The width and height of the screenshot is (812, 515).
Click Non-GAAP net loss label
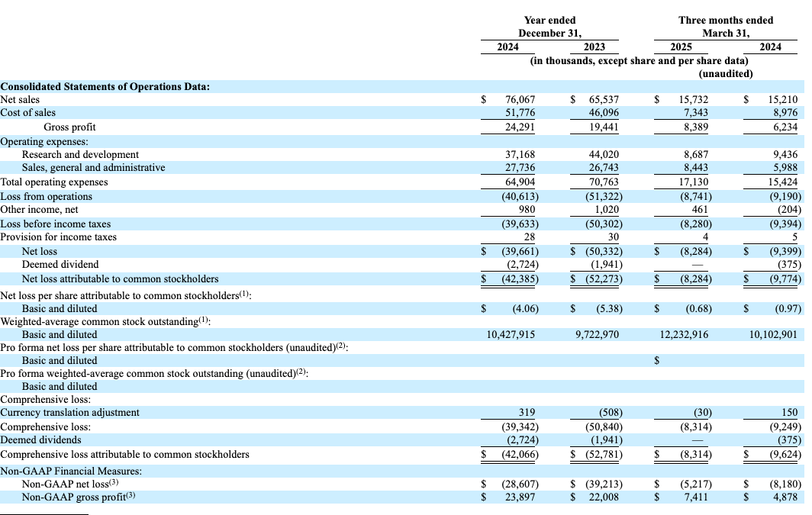(x=70, y=484)
